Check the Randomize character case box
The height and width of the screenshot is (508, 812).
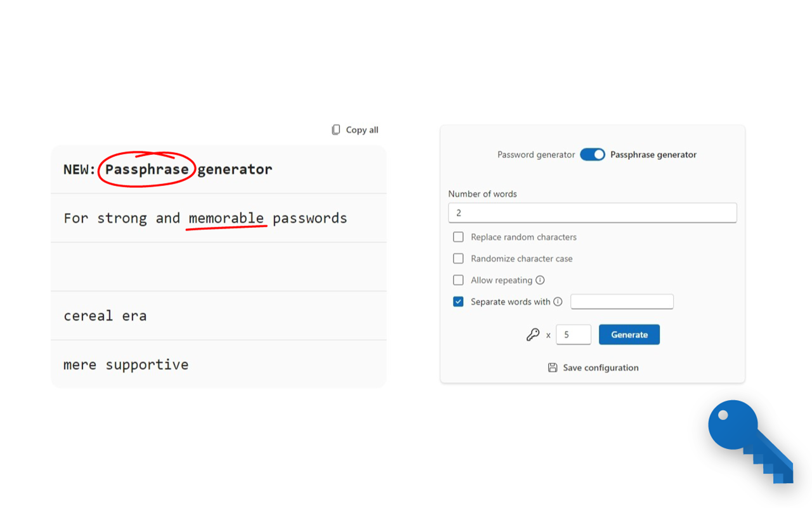(x=458, y=258)
